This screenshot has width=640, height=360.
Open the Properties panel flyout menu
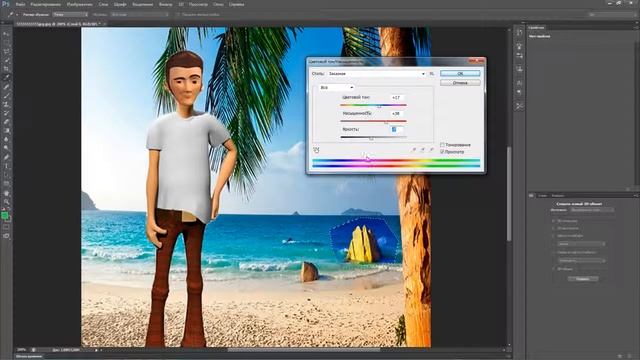(x=635, y=28)
